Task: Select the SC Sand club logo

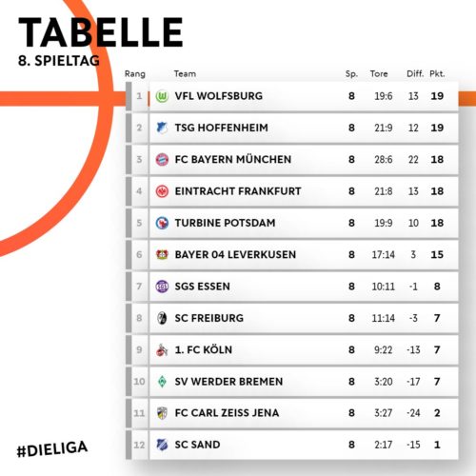Action: (x=162, y=445)
